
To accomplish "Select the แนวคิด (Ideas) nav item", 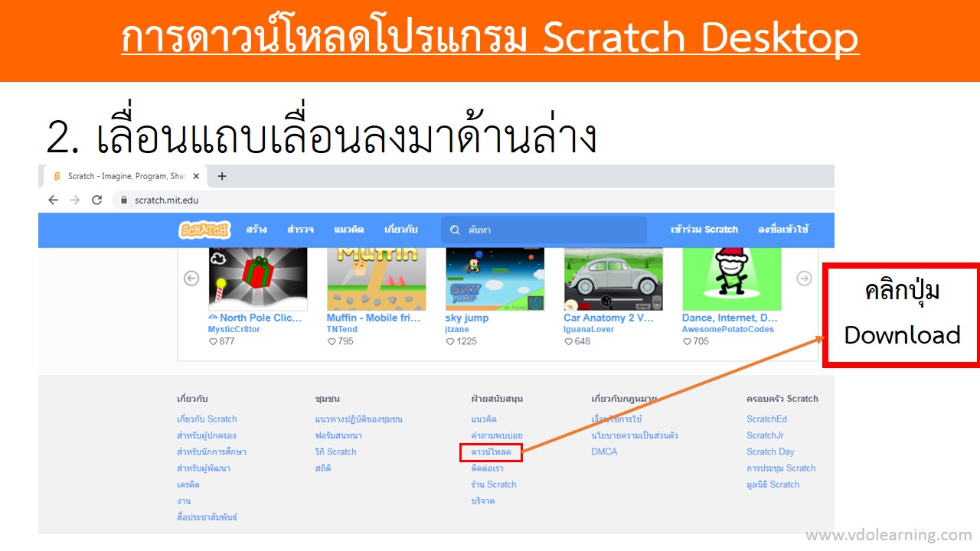I will click(348, 230).
